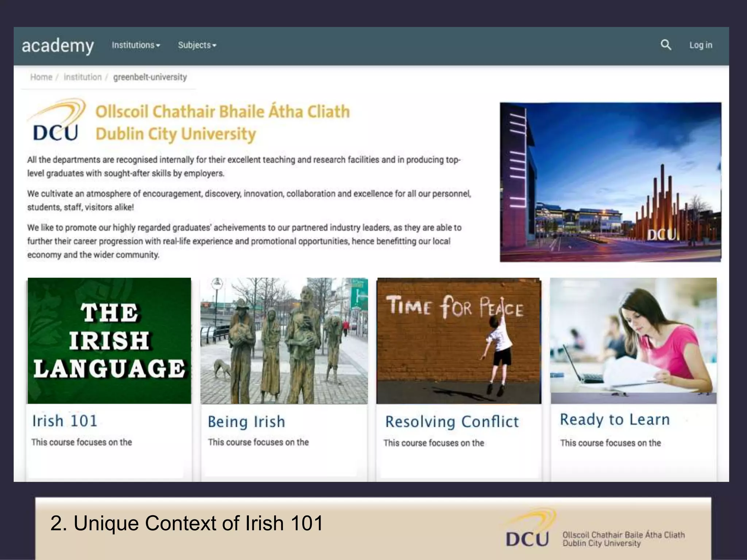Click the description under Irish 101

[x=82, y=442]
